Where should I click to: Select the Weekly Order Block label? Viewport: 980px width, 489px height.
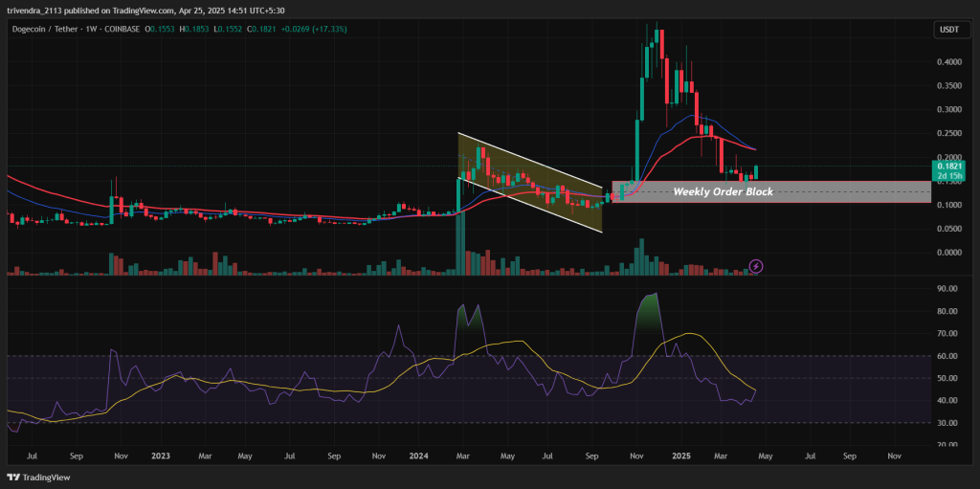click(723, 192)
